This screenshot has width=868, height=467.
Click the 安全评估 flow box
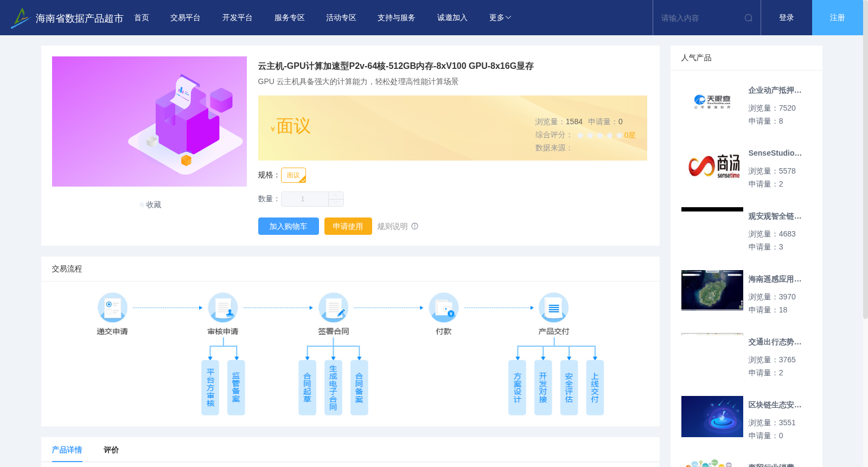point(569,388)
